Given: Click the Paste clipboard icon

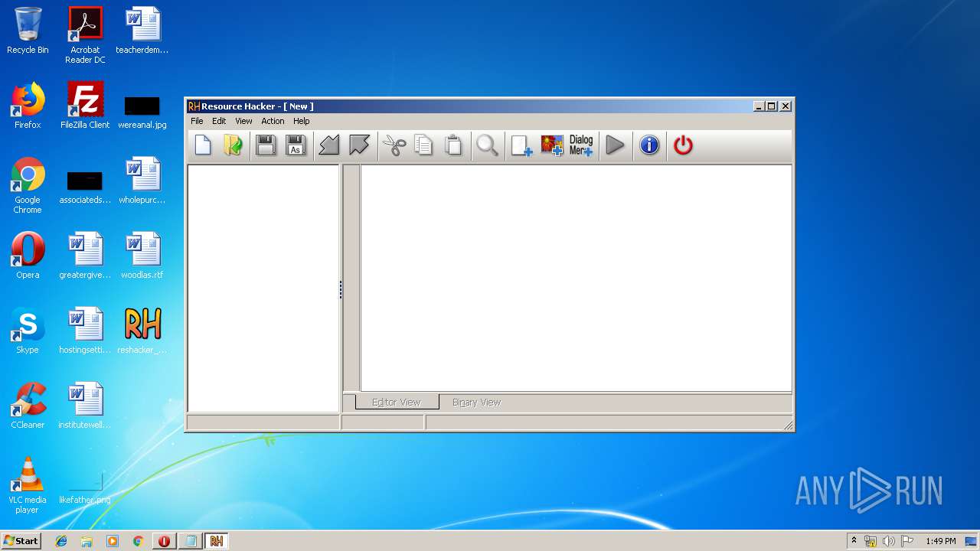Looking at the screenshot, I should pyautogui.click(x=453, y=145).
